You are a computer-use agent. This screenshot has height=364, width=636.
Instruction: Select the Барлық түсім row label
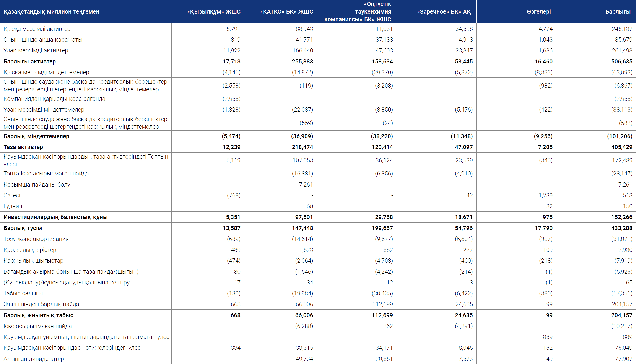point(23,228)
